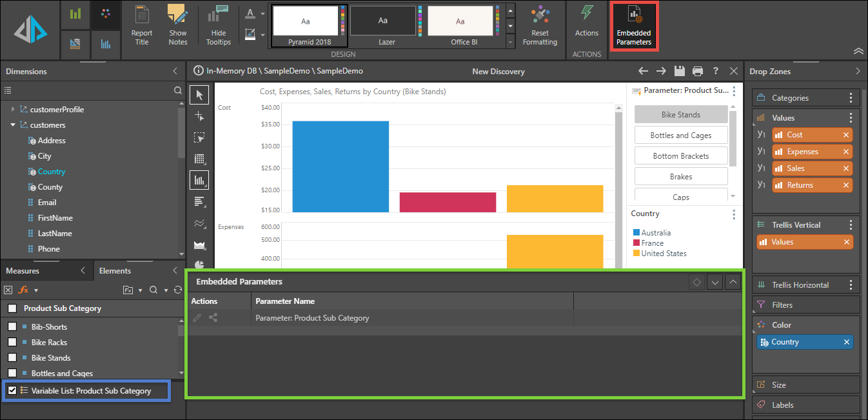Save the discovery with the floppy disk icon

pos(679,71)
